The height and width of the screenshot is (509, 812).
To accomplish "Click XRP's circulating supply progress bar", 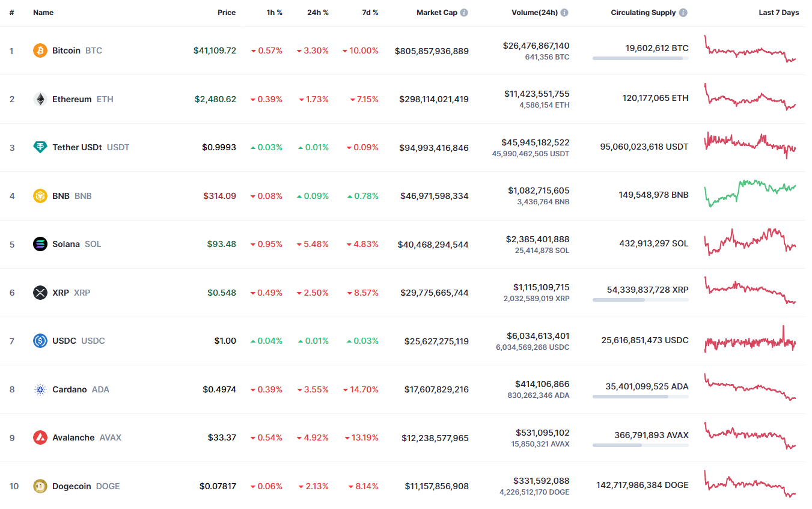I will click(x=640, y=299).
